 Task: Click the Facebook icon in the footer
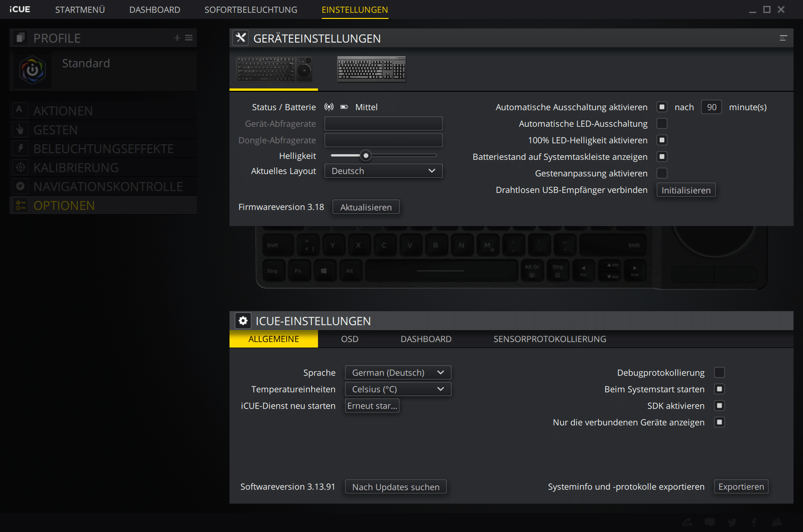coord(754,523)
